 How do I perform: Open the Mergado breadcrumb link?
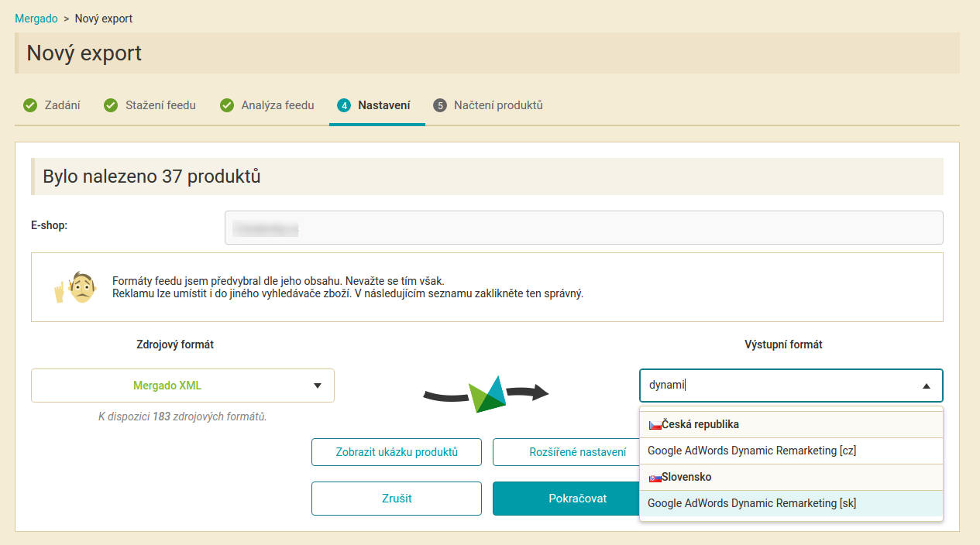click(x=36, y=19)
